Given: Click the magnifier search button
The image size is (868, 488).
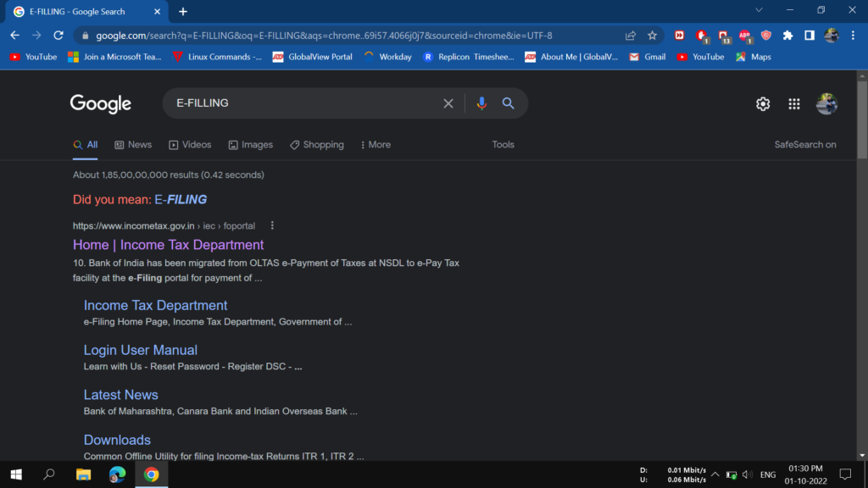Looking at the screenshot, I should (x=509, y=103).
